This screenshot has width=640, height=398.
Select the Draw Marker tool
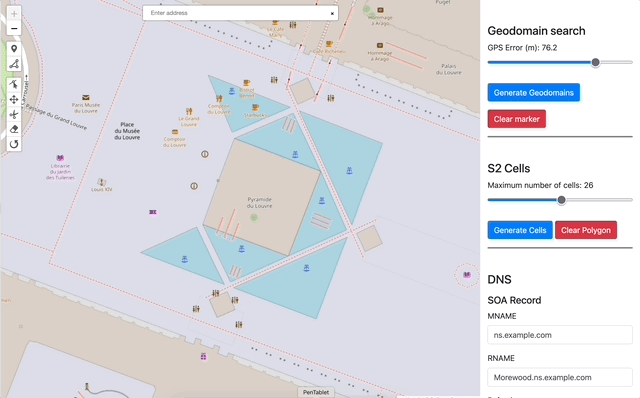(14, 49)
